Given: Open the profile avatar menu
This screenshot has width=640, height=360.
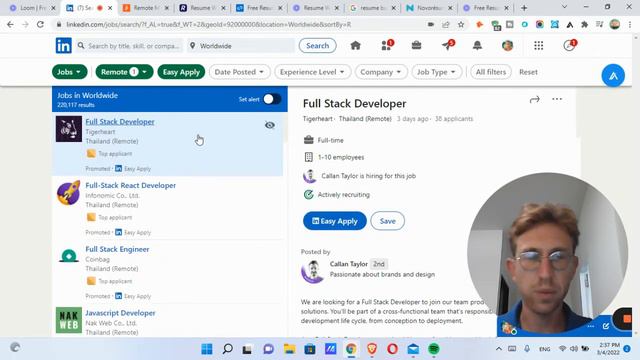Looking at the screenshot, I should 507,46.
